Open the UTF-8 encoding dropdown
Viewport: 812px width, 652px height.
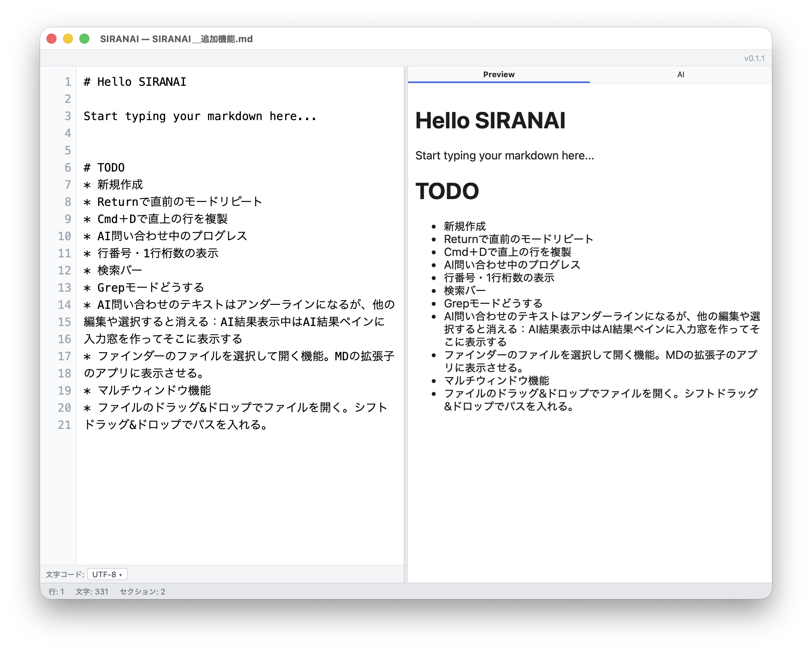click(x=107, y=574)
